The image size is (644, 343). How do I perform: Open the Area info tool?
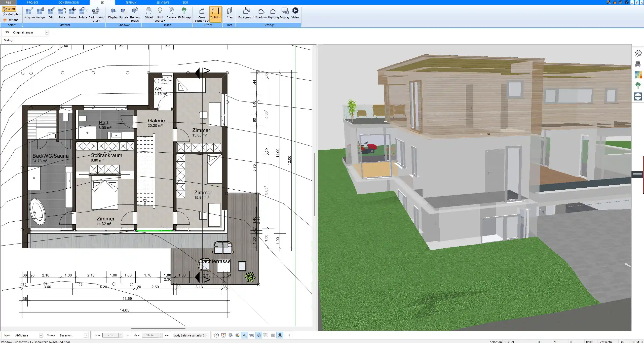pos(230,13)
